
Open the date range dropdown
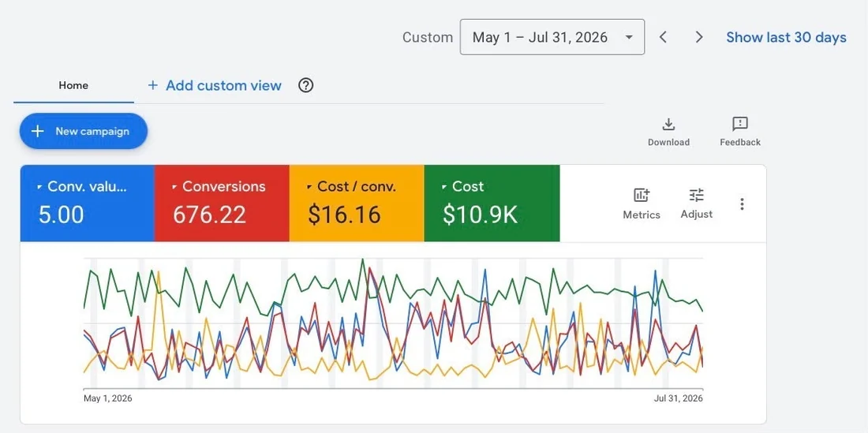(552, 37)
